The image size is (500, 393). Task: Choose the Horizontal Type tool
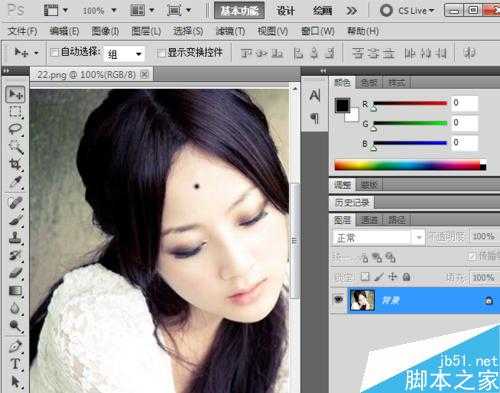15,364
